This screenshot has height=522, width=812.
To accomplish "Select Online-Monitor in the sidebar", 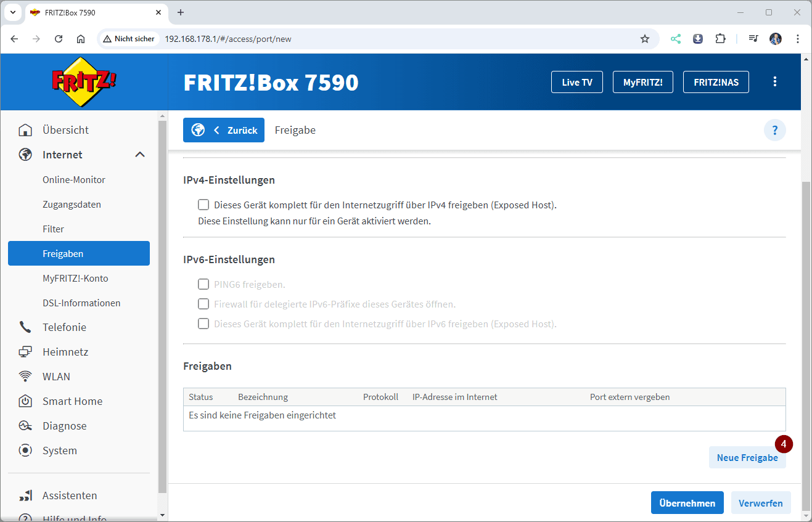I will click(x=74, y=179).
